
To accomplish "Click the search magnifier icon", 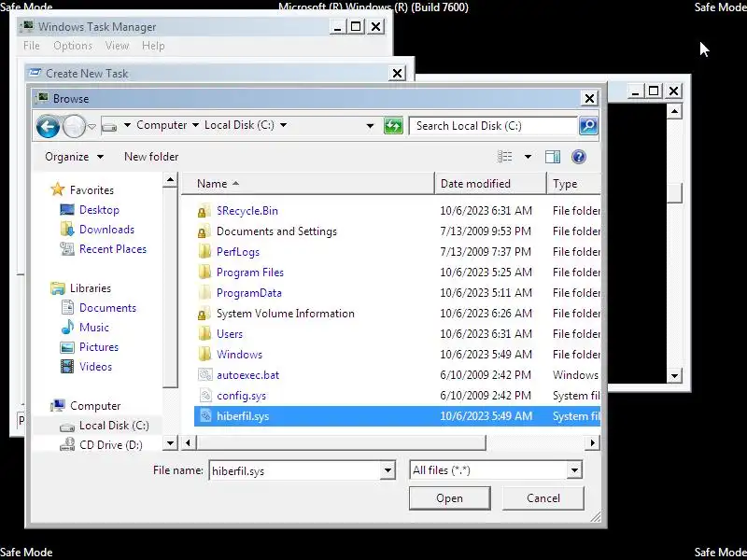I will point(588,126).
